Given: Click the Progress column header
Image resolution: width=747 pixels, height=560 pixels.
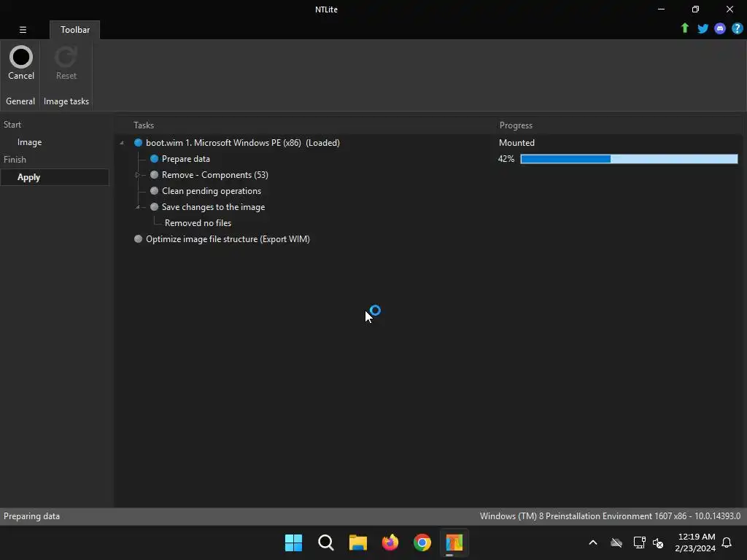Looking at the screenshot, I should point(516,125).
